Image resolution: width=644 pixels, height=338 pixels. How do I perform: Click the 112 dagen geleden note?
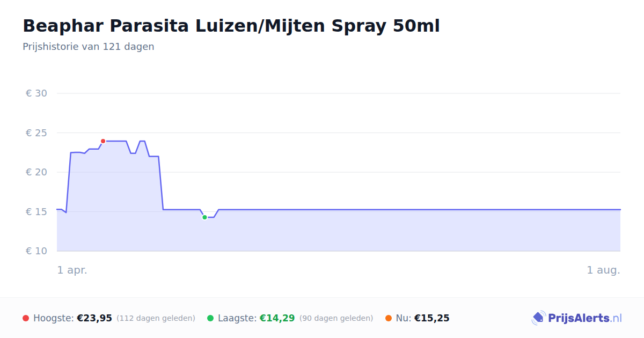tap(156, 318)
